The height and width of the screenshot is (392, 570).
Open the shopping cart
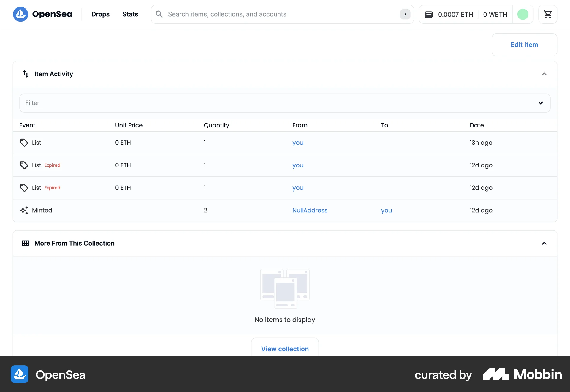click(548, 14)
